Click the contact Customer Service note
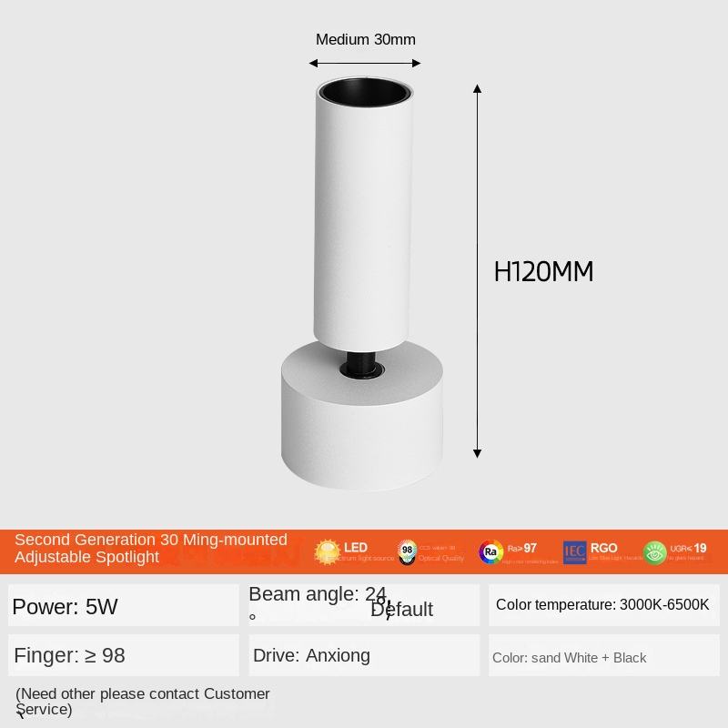This screenshot has width=728, height=728. [142, 702]
